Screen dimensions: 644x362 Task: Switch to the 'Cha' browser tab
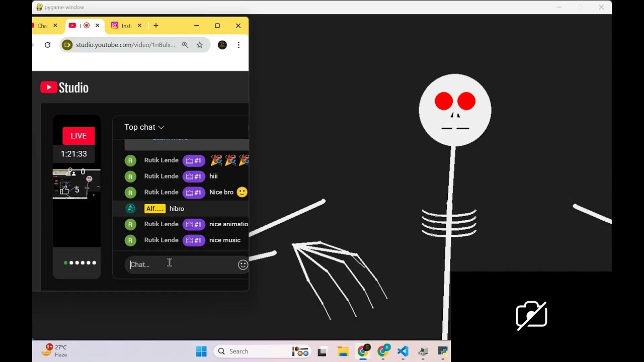tap(43, 26)
